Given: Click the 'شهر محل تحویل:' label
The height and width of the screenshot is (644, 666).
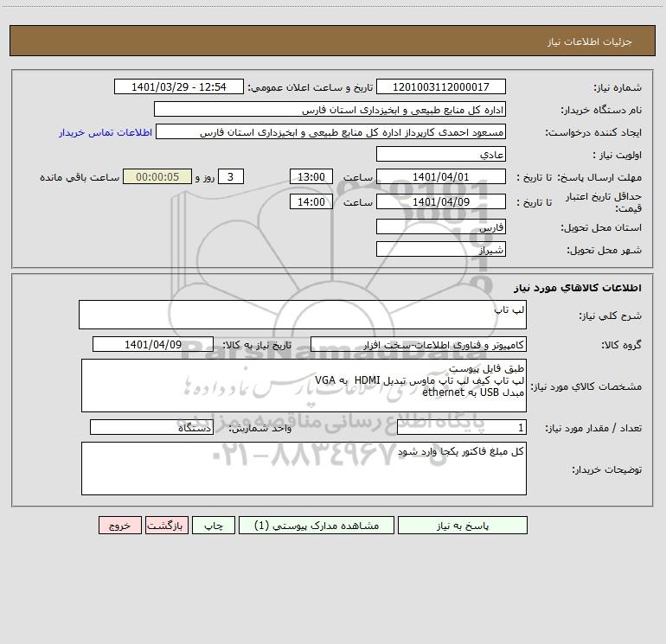Looking at the screenshot, I should coord(604,250).
